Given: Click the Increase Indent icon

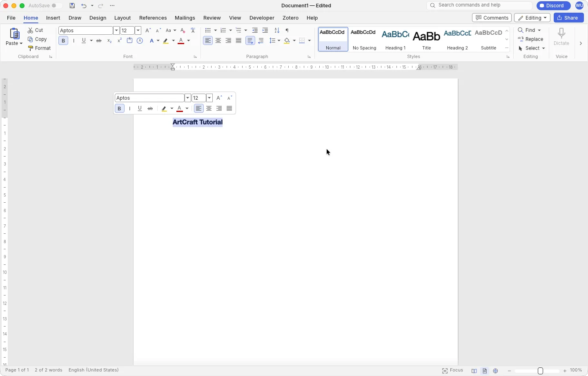Looking at the screenshot, I should [x=265, y=30].
